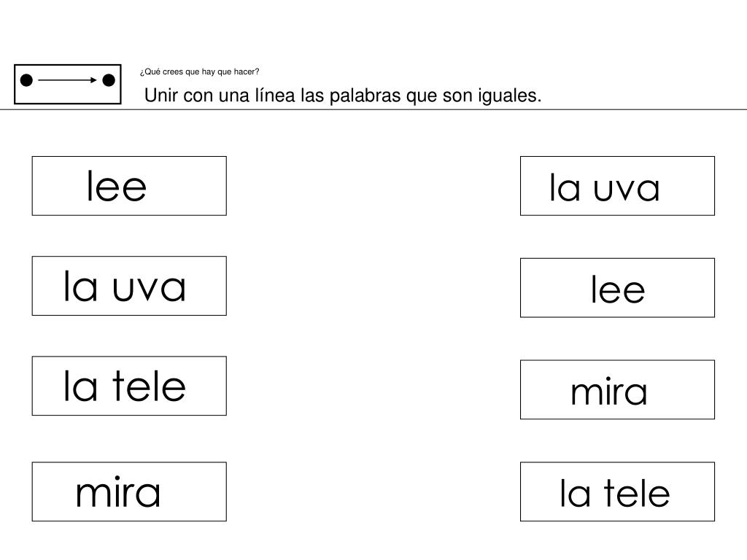Select the left-column box labeled 'mira'
The height and width of the screenshot is (560, 747).
click(x=129, y=491)
